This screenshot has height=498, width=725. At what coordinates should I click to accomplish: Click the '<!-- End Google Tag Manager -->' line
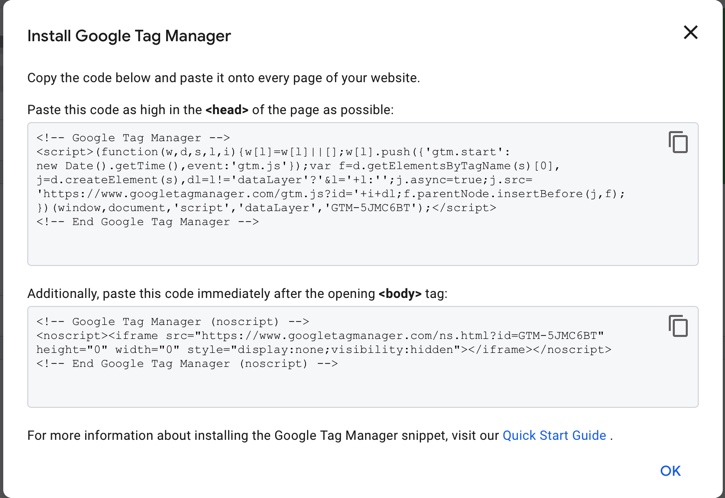[147, 221]
